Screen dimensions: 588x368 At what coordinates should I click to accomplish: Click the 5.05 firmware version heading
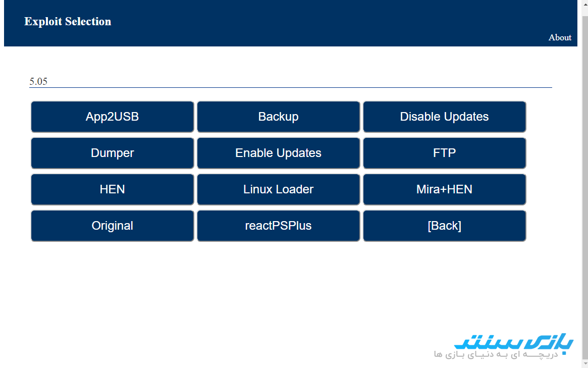click(38, 81)
